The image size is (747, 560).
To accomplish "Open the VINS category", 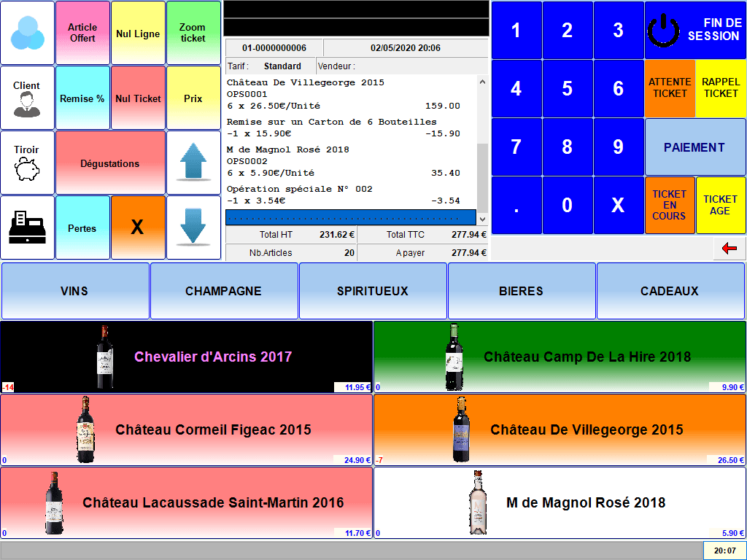I will [75, 291].
